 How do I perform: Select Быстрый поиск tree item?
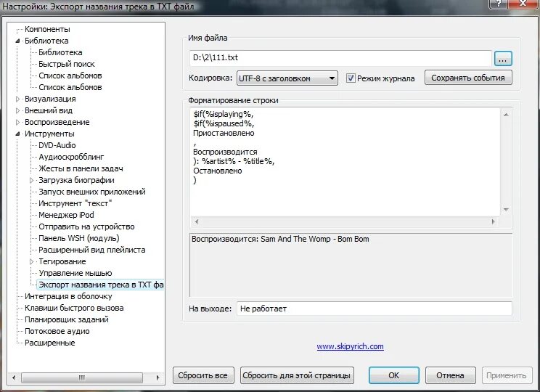(67, 64)
